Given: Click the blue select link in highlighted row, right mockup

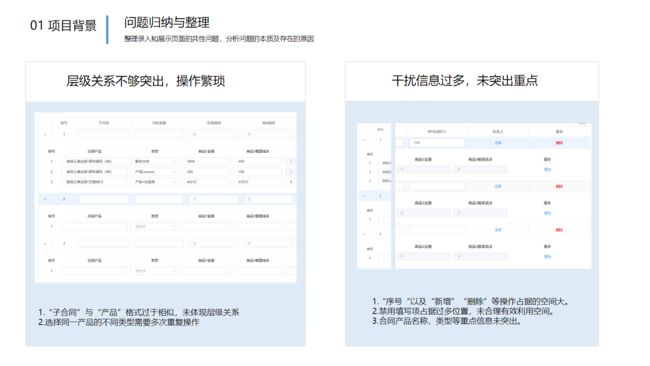Looking at the screenshot, I should click(498, 143).
